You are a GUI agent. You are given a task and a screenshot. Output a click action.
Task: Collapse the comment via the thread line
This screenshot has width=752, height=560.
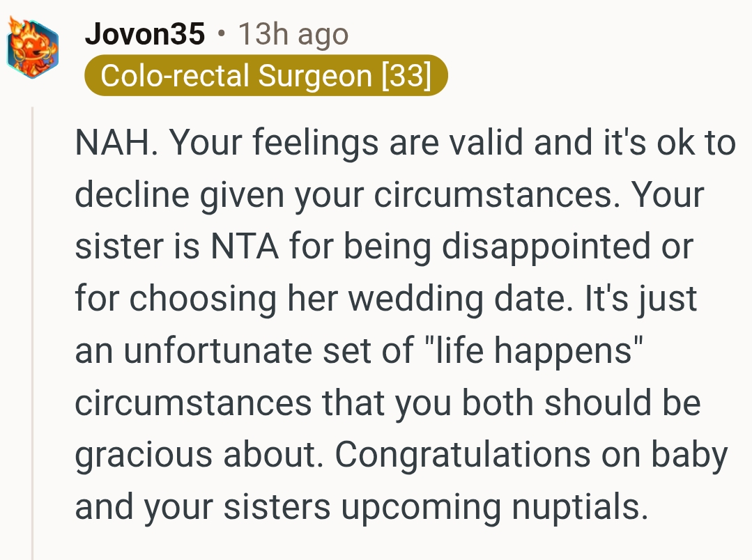(x=33, y=334)
